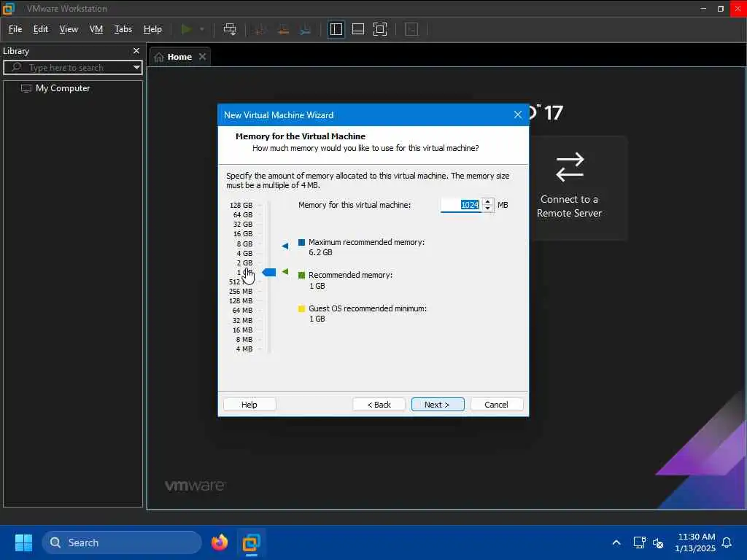The image size is (747, 560).
Task: Click the Cancel button
Action: 496,404
